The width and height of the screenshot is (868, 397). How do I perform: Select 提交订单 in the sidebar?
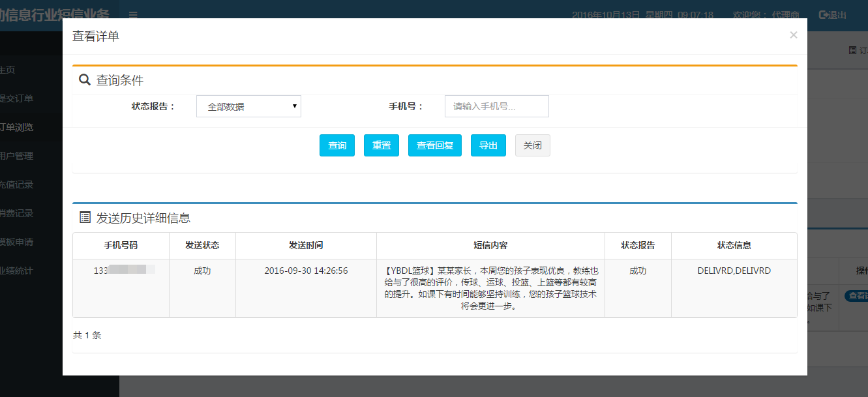(x=17, y=98)
